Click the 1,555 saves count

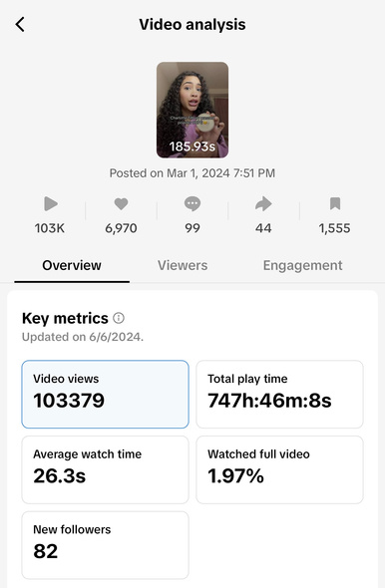[334, 228]
